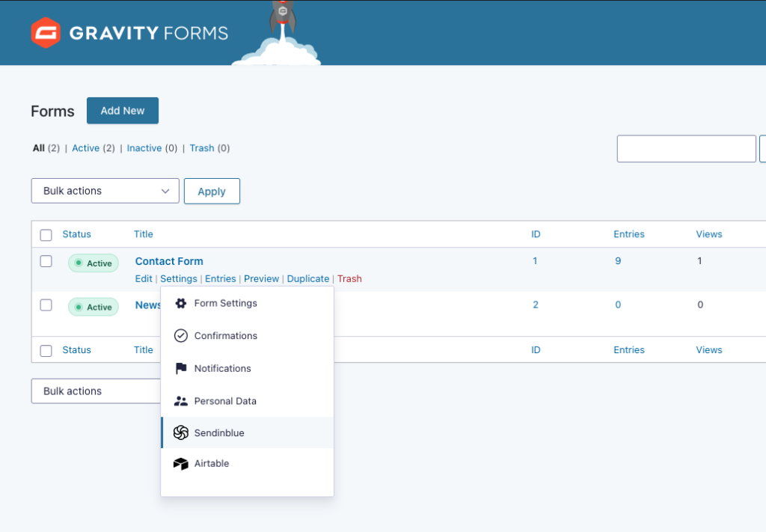This screenshot has height=532, width=766.
Task: Open Airtable settings from the menu
Action: pos(211,463)
